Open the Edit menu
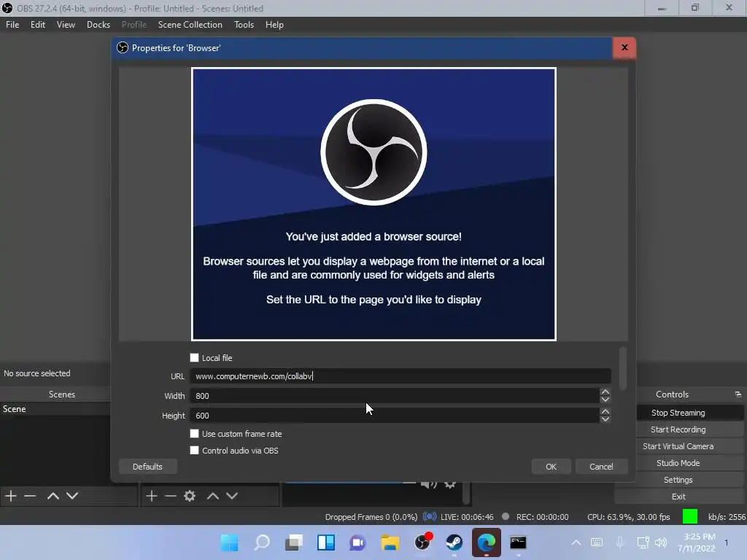This screenshot has height=560, width=747. (38, 25)
